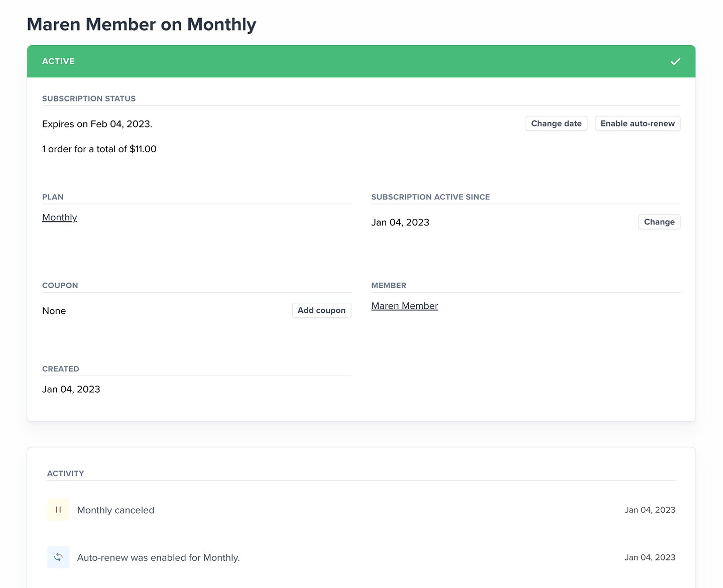Add a coupon to the subscription
Viewport: 723px width, 588px height.
point(321,310)
